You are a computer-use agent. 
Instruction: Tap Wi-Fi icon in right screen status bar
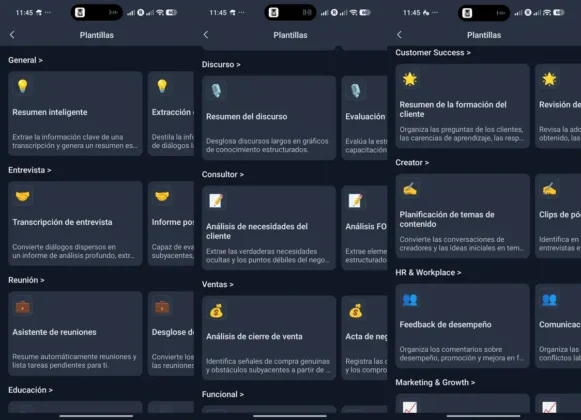(x=547, y=13)
